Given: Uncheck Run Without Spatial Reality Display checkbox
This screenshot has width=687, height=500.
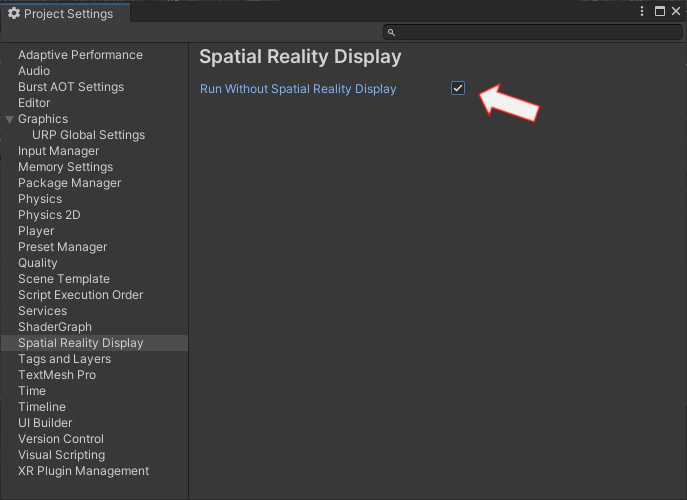Looking at the screenshot, I should coord(458,88).
